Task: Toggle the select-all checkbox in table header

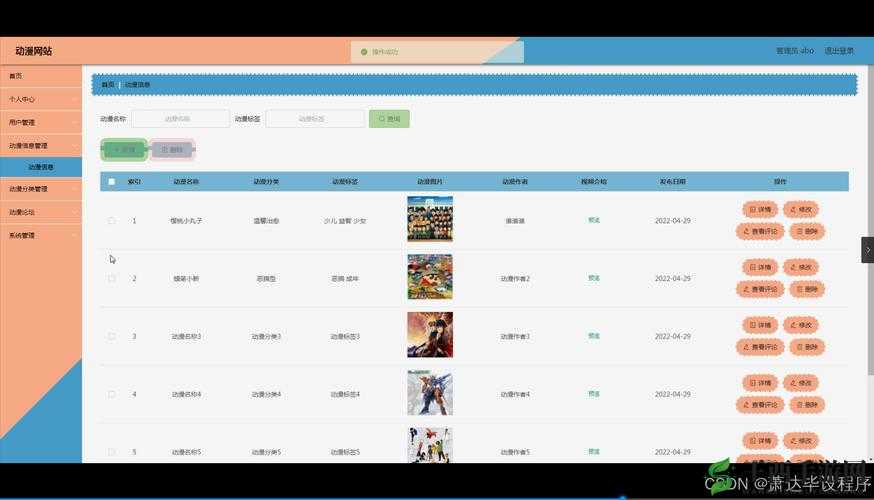Action: pos(111,182)
